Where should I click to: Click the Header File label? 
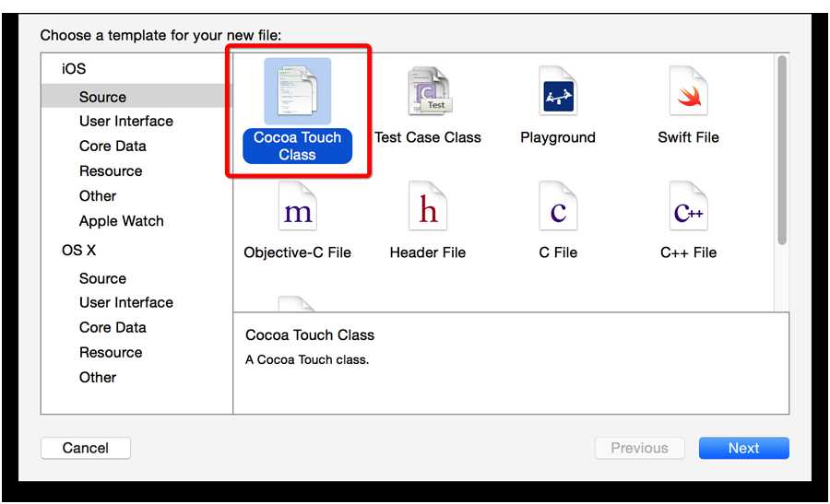tap(428, 252)
